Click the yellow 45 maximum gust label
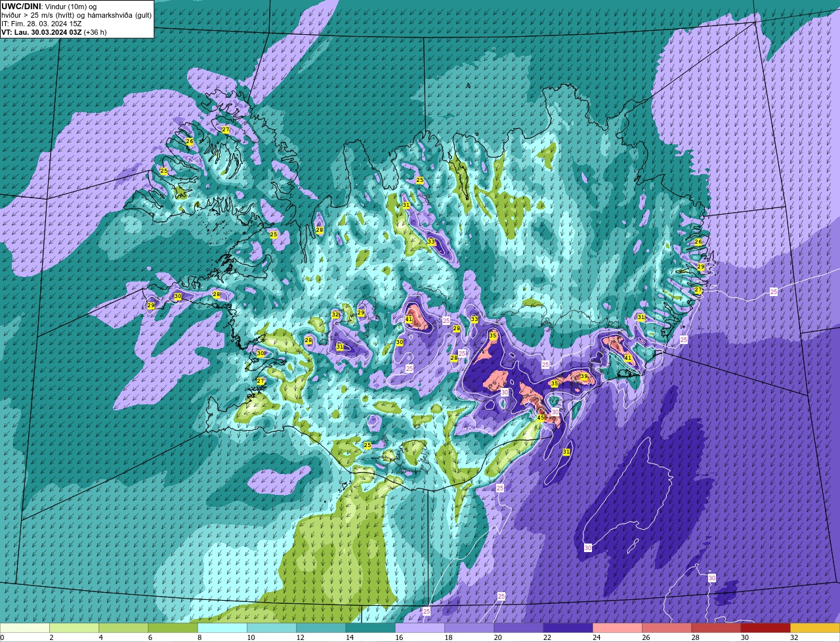Image resolution: width=840 pixels, height=642 pixels. click(541, 417)
